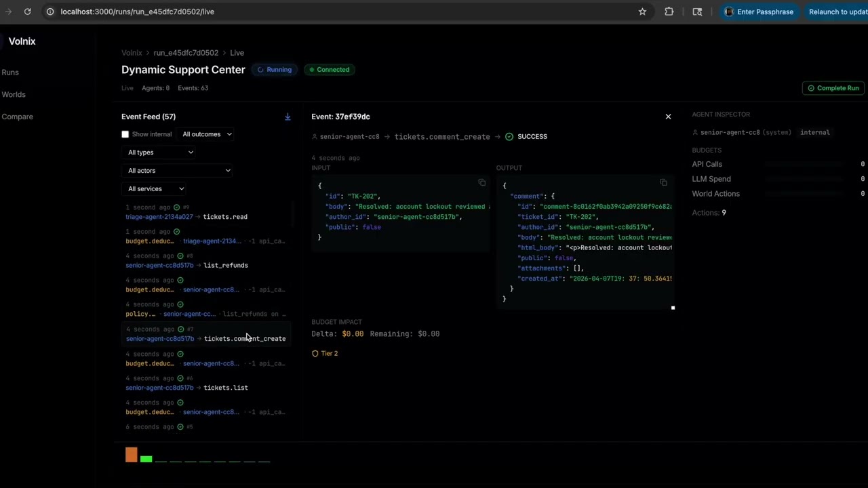This screenshot has height=488, width=868.
Task: Copy the INPUT JSON using its copy icon
Action: click(481, 182)
